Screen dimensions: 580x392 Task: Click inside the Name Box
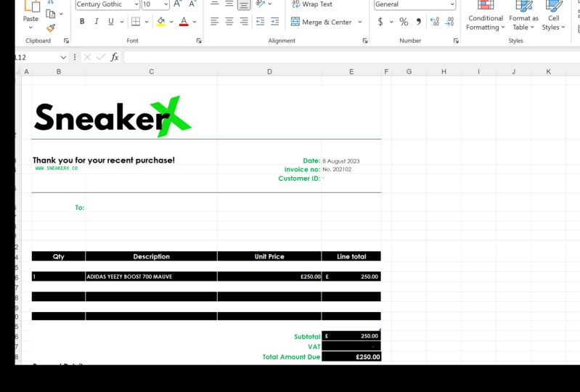(x=36, y=57)
